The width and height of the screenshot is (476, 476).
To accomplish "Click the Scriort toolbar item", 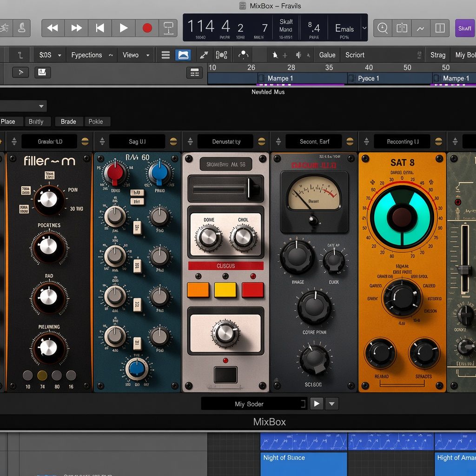I will (355, 55).
